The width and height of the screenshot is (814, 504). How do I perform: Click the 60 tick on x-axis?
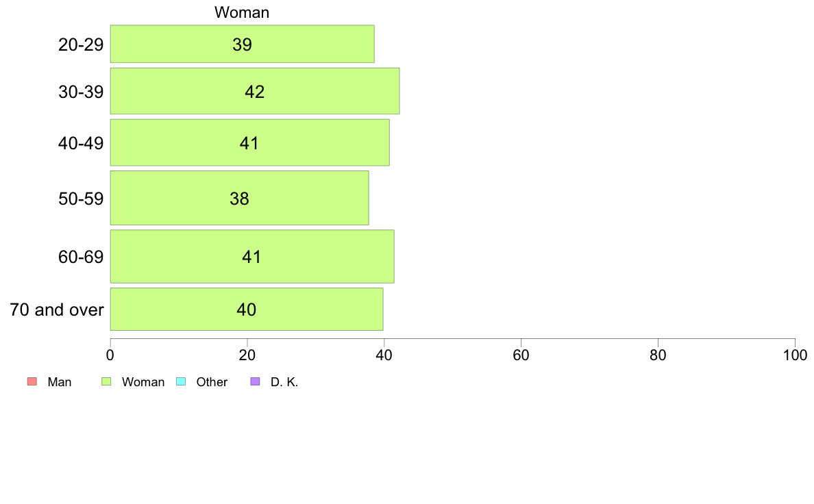coord(521,355)
